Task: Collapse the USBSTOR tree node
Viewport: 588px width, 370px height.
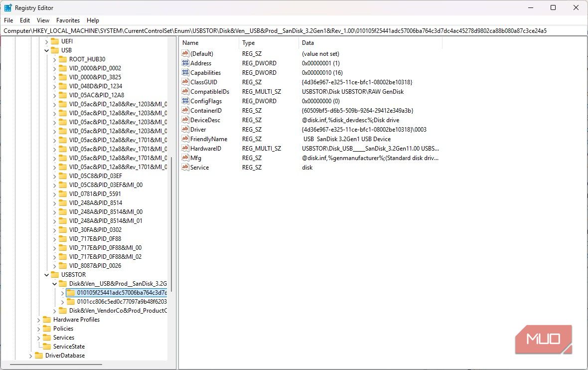Action: (46, 275)
